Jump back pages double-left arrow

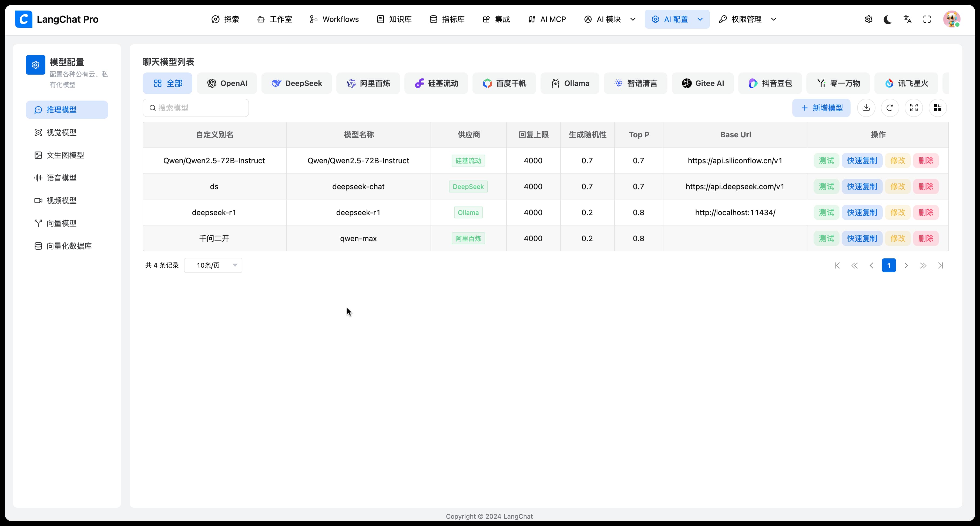pos(854,265)
